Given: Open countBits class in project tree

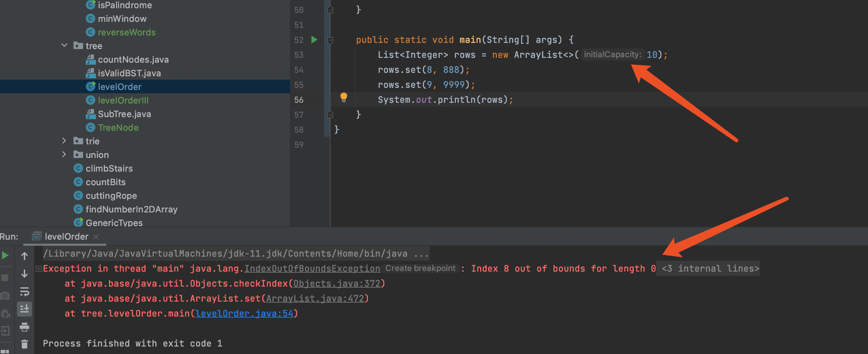Looking at the screenshot, I should point(106,182).
